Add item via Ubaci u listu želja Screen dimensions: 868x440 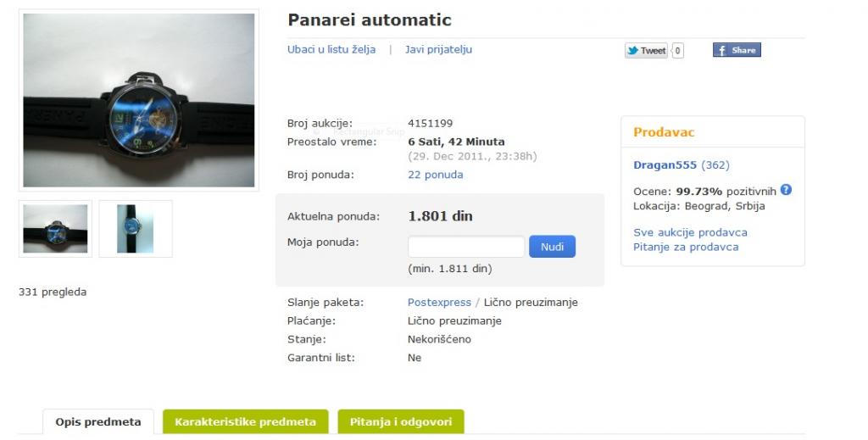(331, 49)
